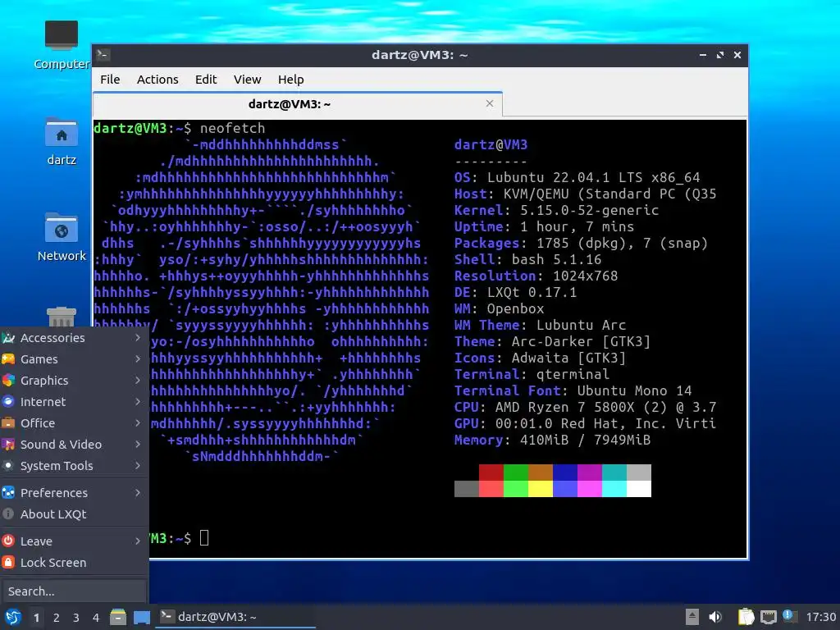Switch to virtual desktop 1

tap(36, 618)
